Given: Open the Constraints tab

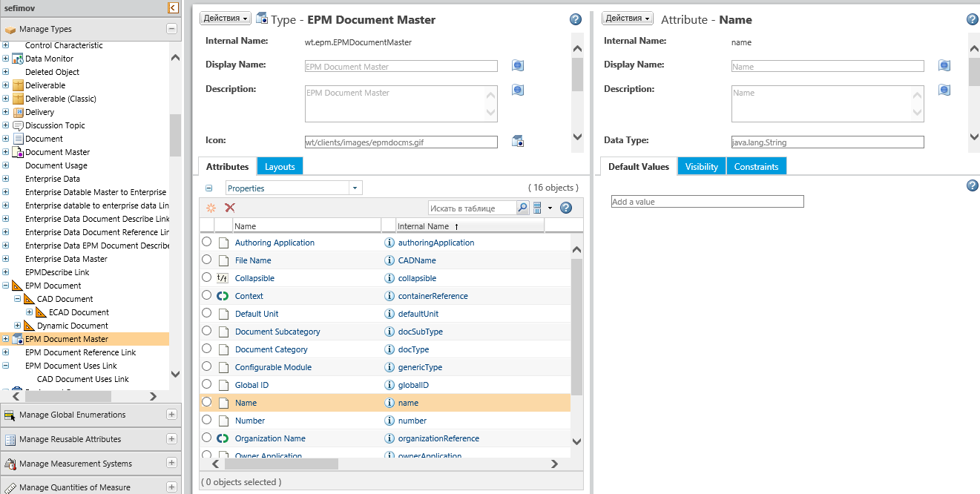Looking at the screenshot, I should click(756, 167).
